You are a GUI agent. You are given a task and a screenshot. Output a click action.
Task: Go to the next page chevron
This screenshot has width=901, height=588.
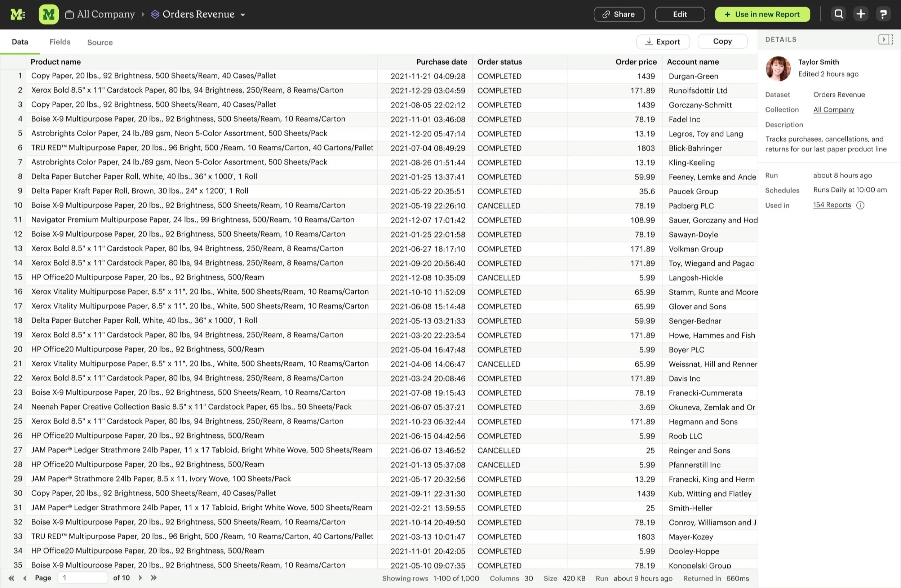pos(140,578)
